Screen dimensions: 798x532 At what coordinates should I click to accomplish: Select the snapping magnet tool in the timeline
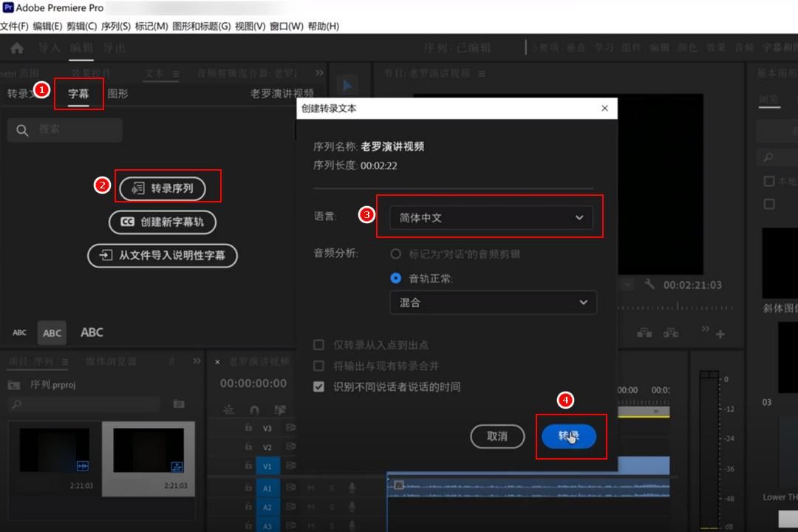pyautogui.click(x=253, y=410)
